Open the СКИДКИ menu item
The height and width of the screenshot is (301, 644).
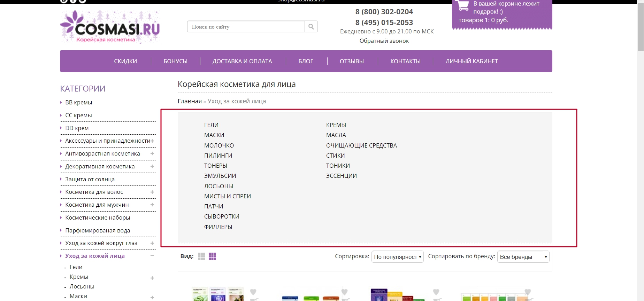click(x=125, y=61)
